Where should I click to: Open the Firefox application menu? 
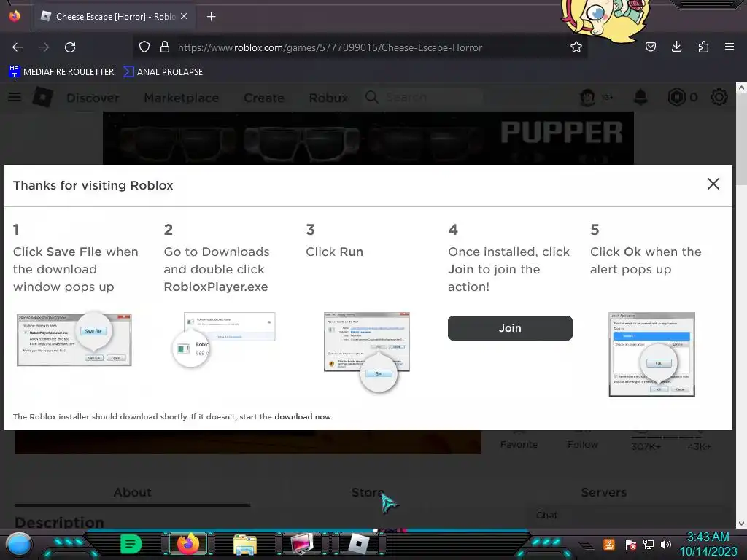click(729, 47)
